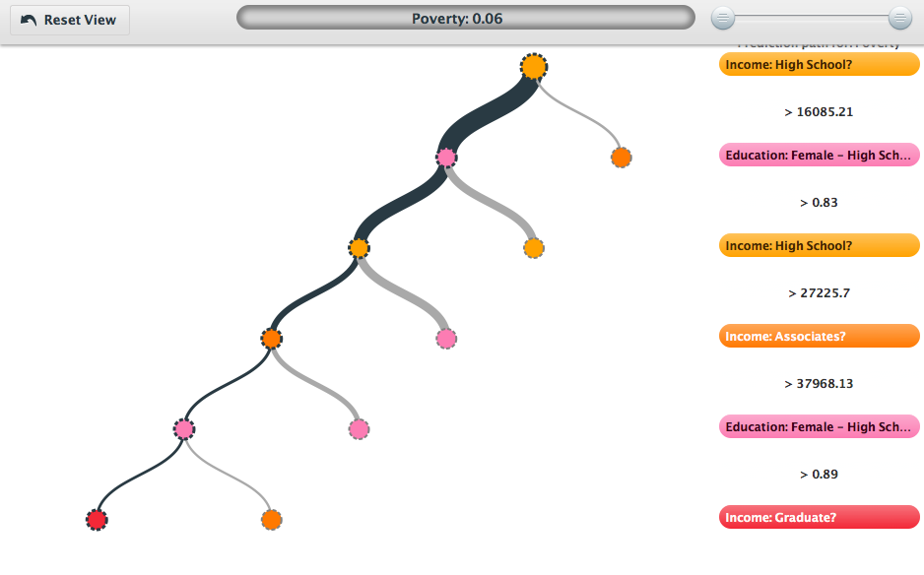924x575 pixels.
Task: Select the fourth-level orange node on the dark path
Action: point(272,339)
